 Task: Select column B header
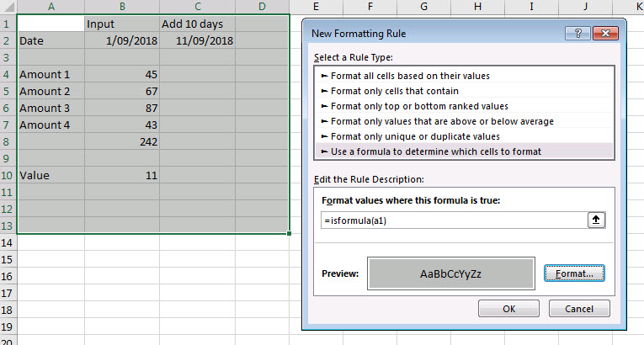click(120, 7)
